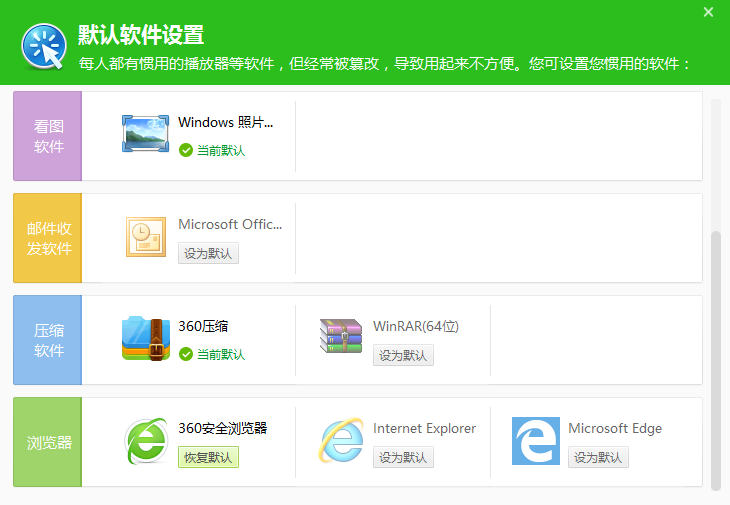Viewport: 730px width, 505px height.
Task: Click the Microsoft Edge icon
Action: [x=536, y=441]
